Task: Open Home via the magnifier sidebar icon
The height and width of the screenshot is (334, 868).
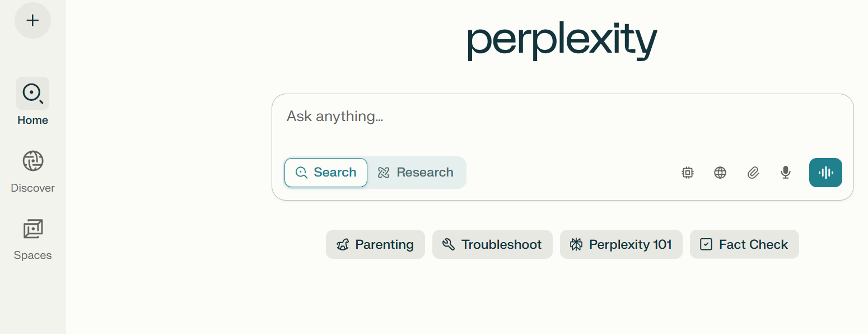Action: click(x=32, y=93)
